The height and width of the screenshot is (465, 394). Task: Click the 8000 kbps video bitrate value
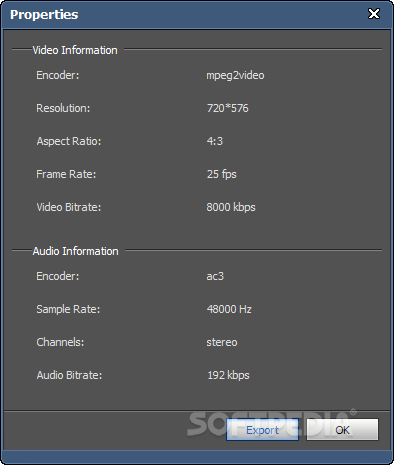tap(231, 207)
